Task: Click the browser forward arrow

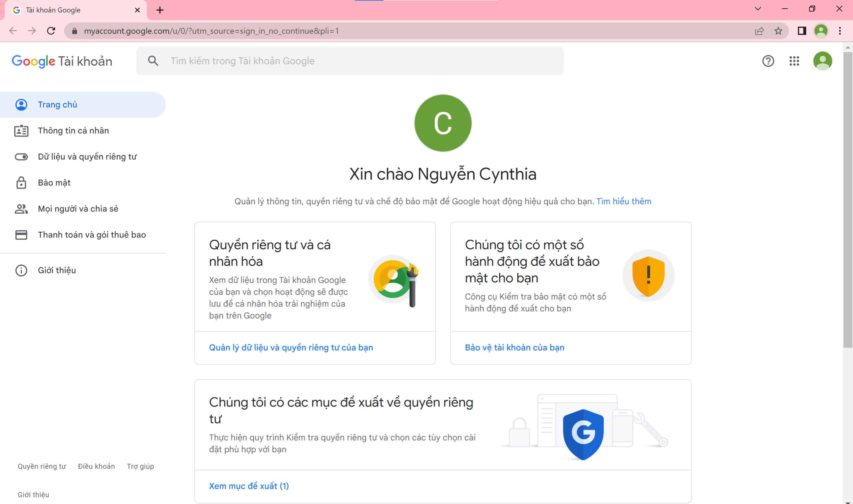Action: point(32,31)
